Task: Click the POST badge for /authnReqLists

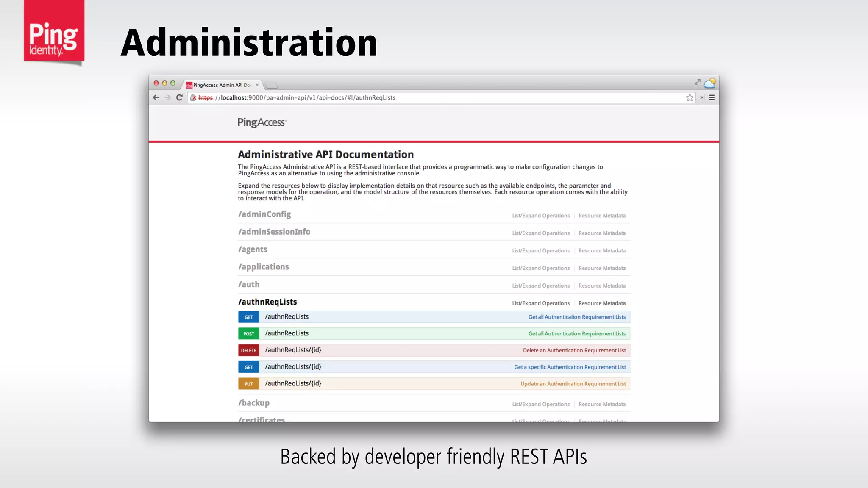Action: [249, 334]
